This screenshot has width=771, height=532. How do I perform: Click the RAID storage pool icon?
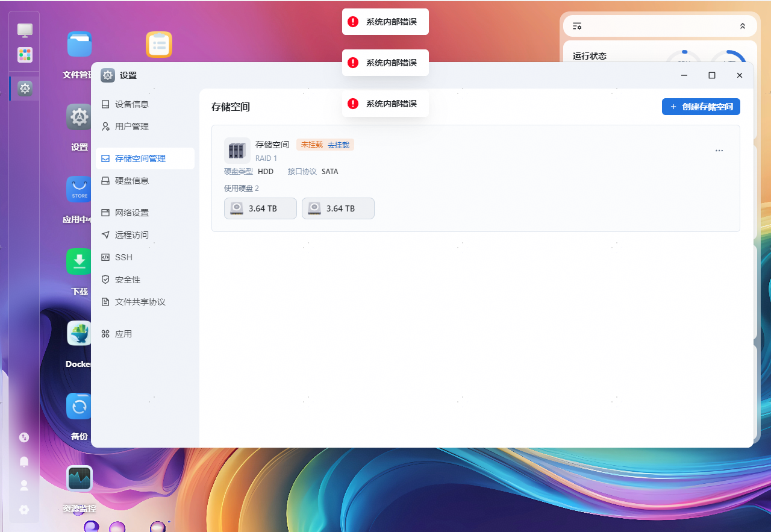tap(237, 151)
